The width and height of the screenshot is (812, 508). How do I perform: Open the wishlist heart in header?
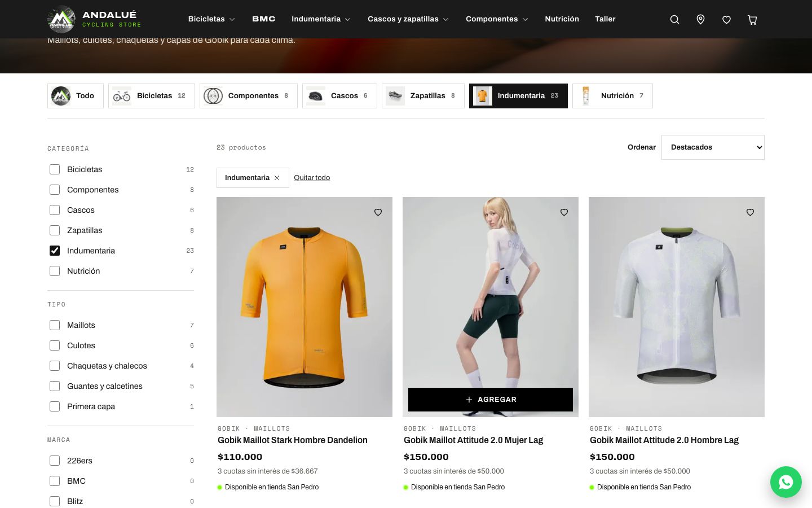click(726, 20)
